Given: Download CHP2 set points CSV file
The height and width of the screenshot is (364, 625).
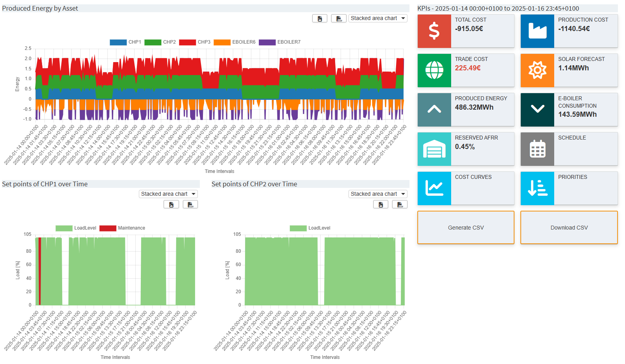Looking at the screenshot, I should point(400,204).
